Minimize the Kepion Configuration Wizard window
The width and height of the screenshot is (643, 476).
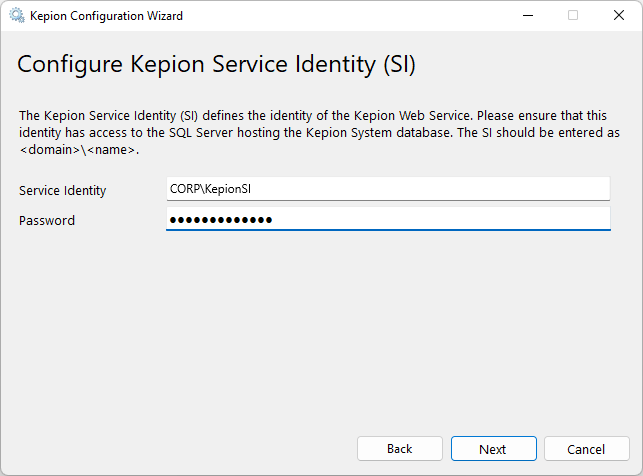click(528, 16)
